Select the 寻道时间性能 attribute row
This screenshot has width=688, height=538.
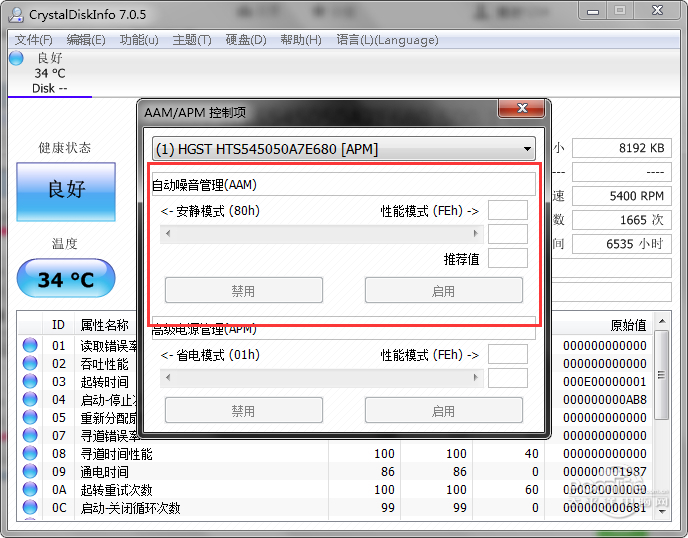tap(335, 453)
